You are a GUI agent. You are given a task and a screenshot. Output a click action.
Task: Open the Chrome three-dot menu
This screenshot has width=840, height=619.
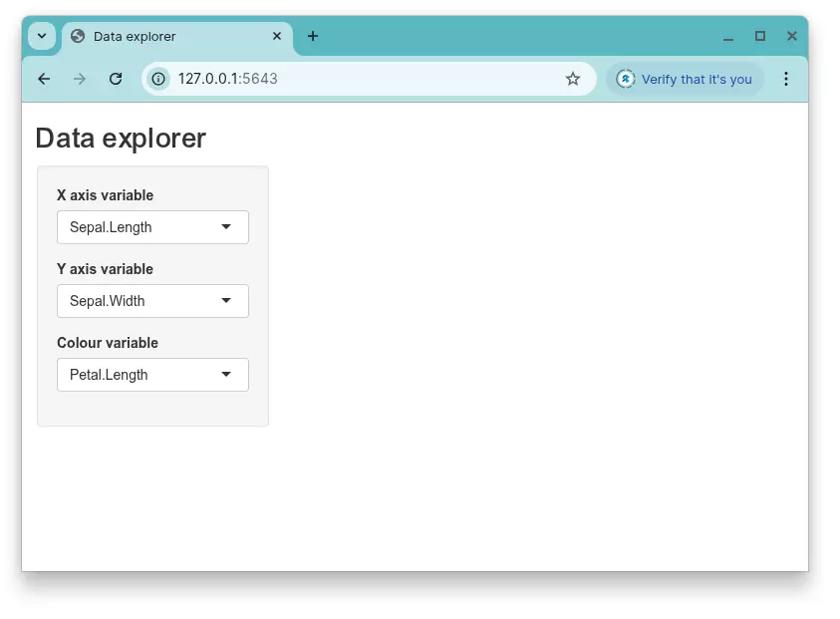pyautogui.click(x=785, y=79)
